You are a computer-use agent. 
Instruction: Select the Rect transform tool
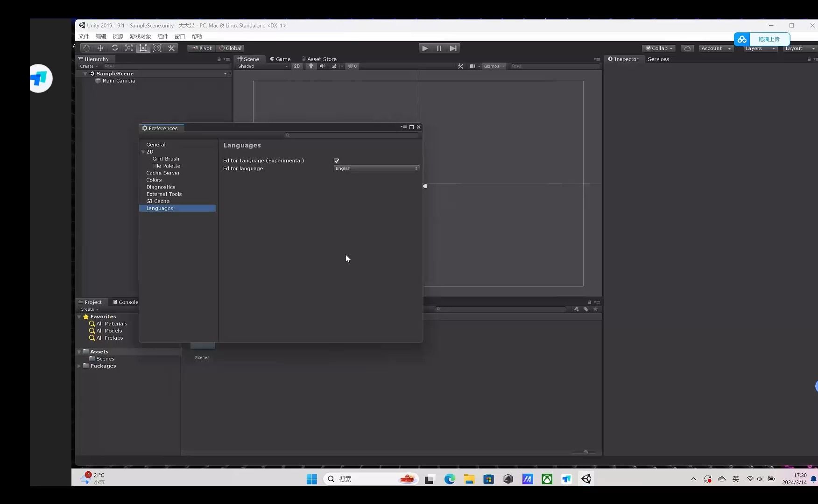[143, 48]
